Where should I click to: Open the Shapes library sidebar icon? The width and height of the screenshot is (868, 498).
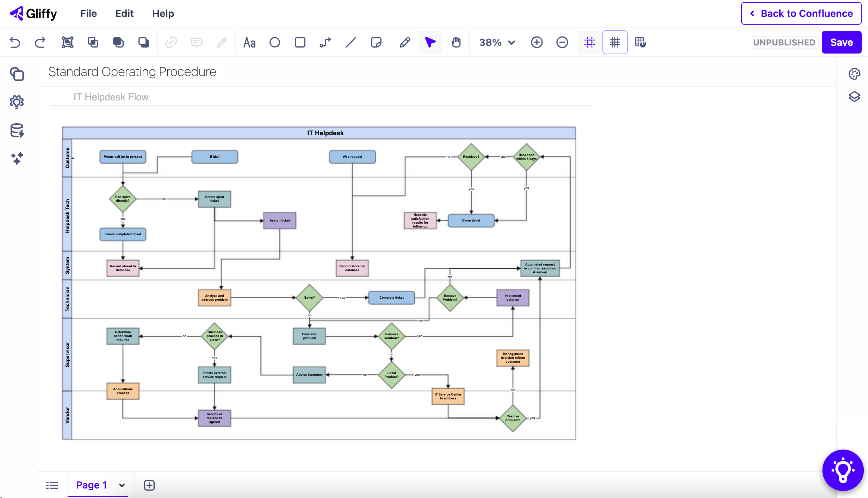17,74
